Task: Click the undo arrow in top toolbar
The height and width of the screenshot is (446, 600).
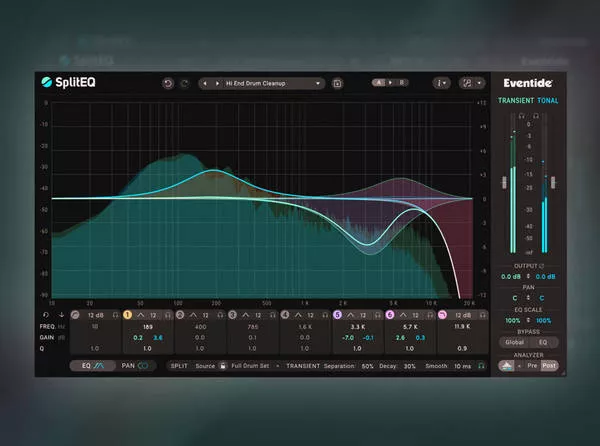Action: click(x=166, y=83)
